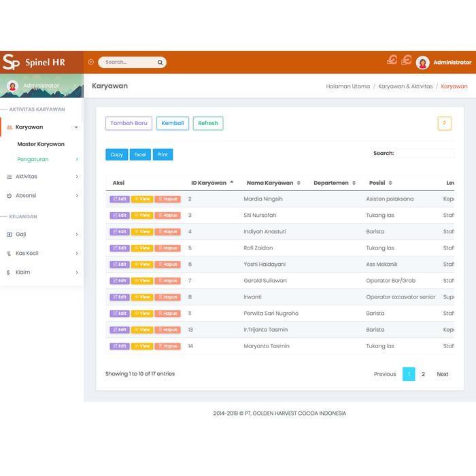Expand the Klaim menu chevron

[x=77, y=273]
